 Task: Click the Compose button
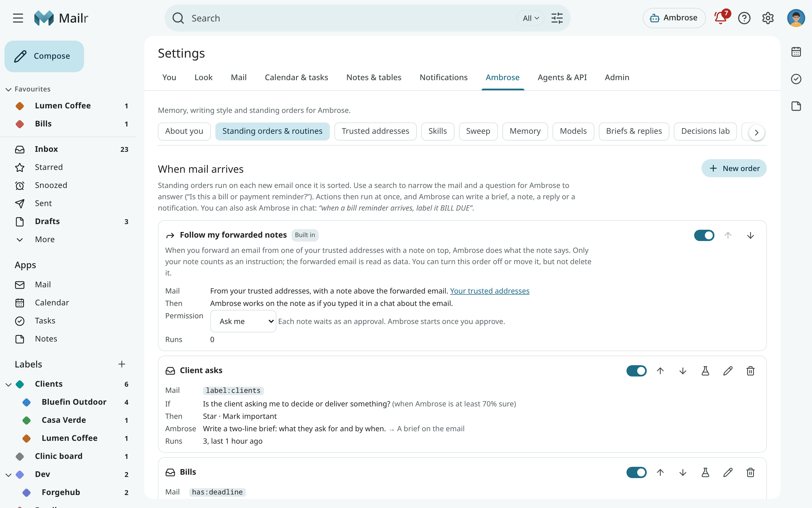tap(44, 56)
